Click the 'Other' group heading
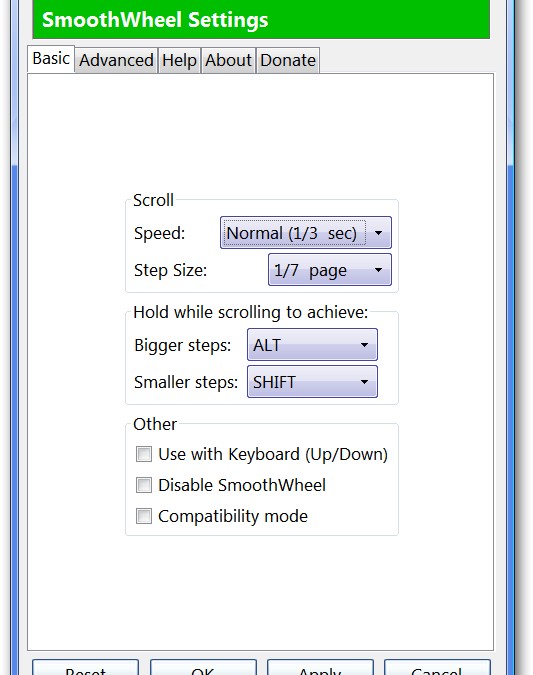Screen dimensions: 533x675 (x=155, y=424)
